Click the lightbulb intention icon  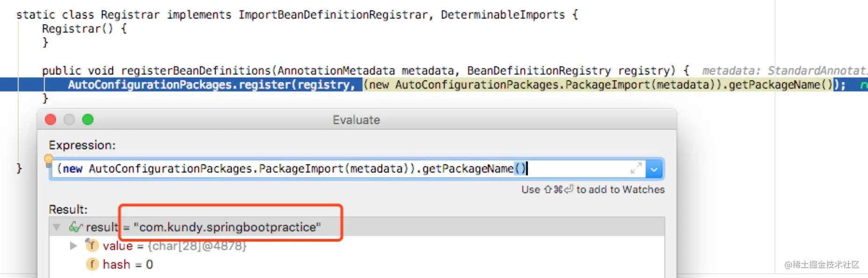48,160
